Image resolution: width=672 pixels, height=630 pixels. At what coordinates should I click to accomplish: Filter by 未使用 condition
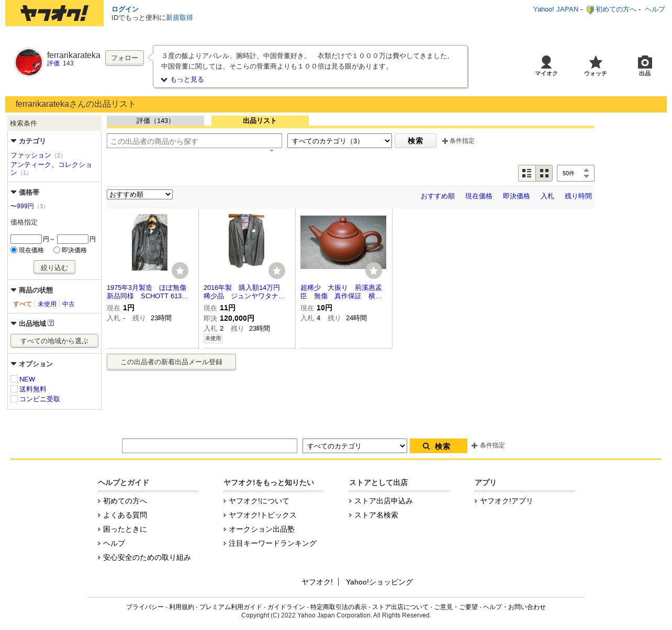pyautogui.click(x=47, y=304)
